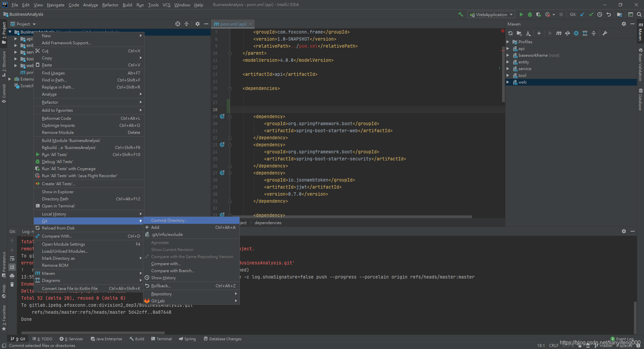Image resolution: width=644 pixels, height=349 pixels.
Task: Expand the web Maven module
Action: coord(508,82)
